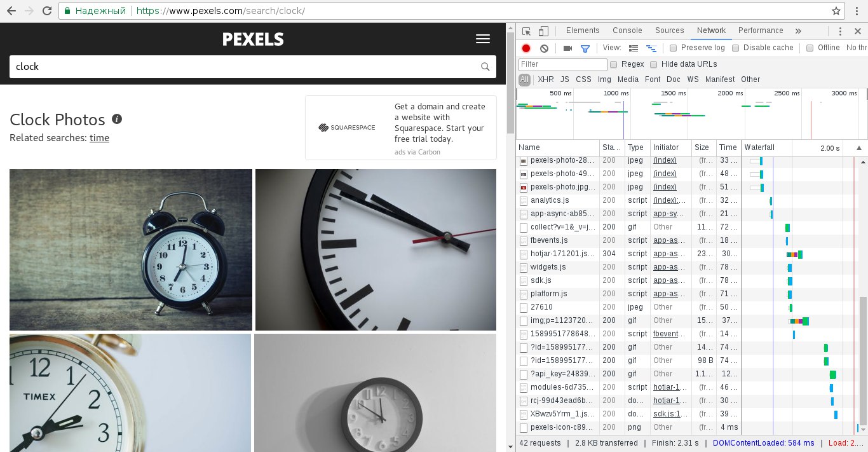Sort by the Name column header

pos(558,147)
